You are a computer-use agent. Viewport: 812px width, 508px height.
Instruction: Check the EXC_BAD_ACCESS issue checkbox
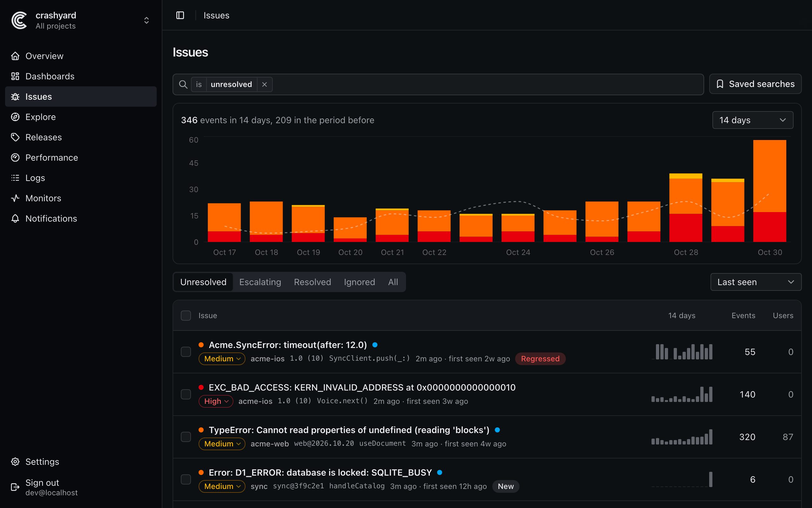[x=186, y=394]
